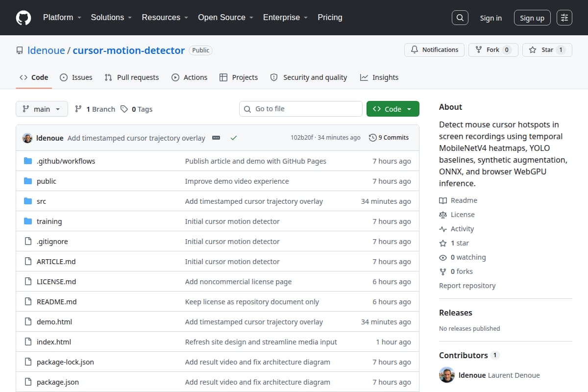
Task: Open the LICENSE.md file
Action: tap(56, 282)
